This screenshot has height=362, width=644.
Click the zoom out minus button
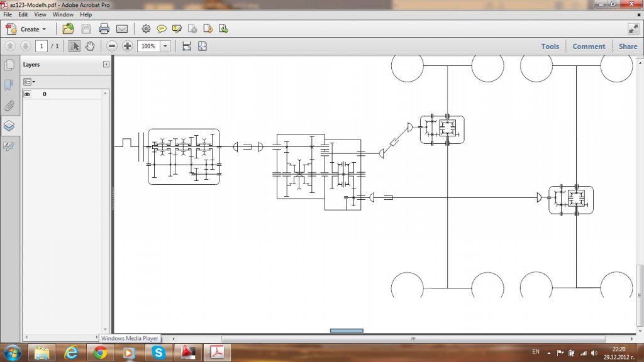(112, 46)
